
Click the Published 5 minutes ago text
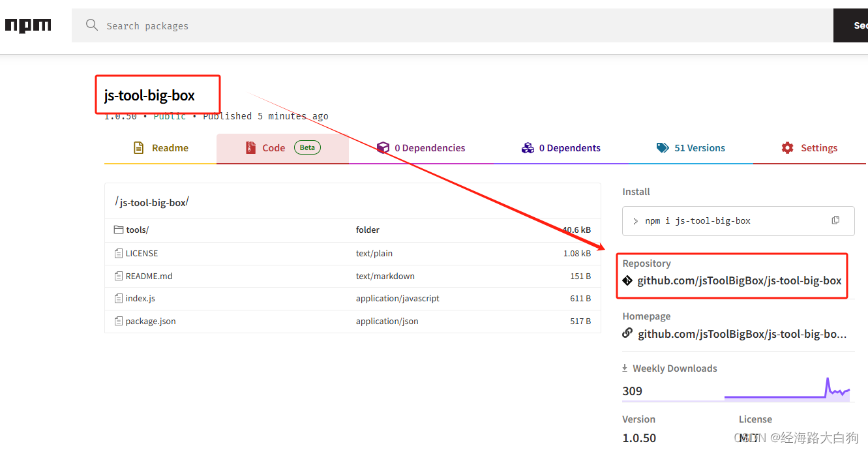(265, 116)
